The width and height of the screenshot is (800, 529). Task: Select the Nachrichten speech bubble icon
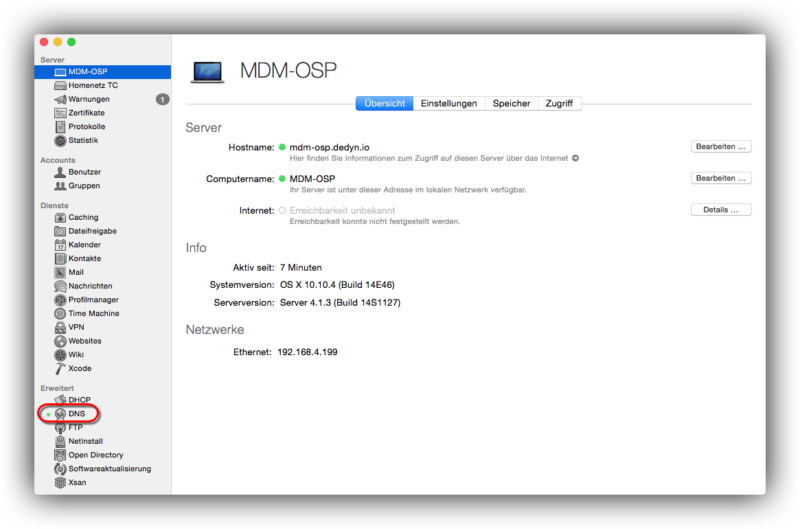point(60,286)
